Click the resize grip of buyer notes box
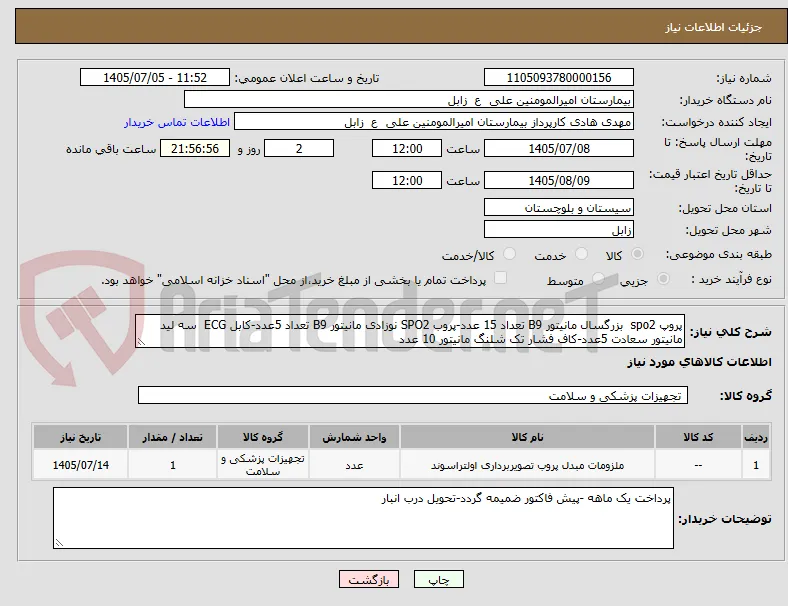Image resolution: width=788 pixels, height=606 pixels. 59,543
